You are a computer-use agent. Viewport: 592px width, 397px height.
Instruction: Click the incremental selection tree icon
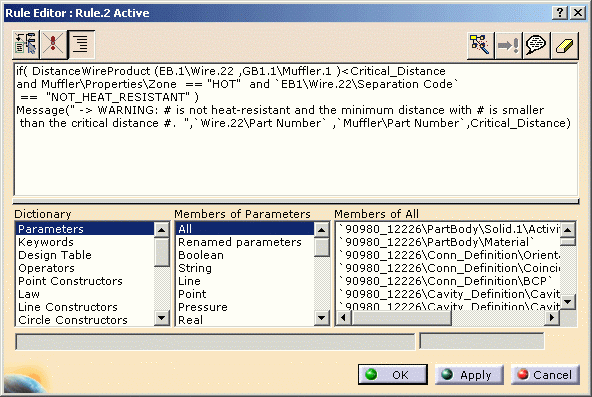(x=26, y=44)
